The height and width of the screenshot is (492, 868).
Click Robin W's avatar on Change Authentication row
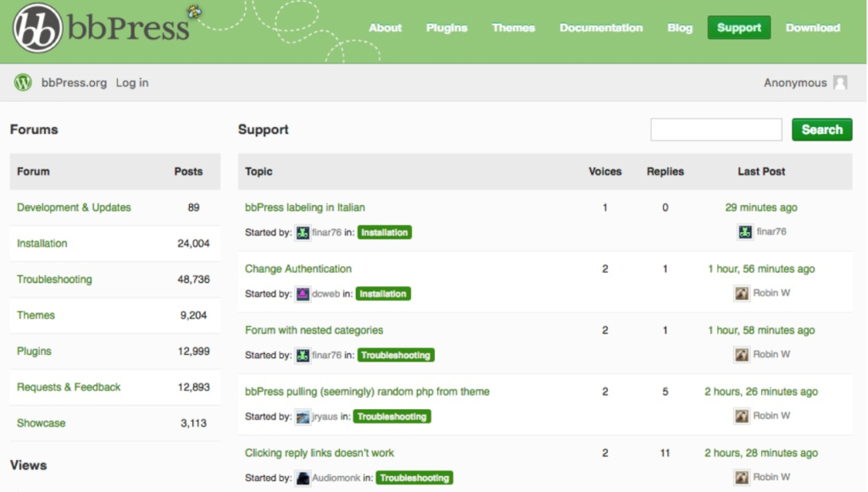742,293
